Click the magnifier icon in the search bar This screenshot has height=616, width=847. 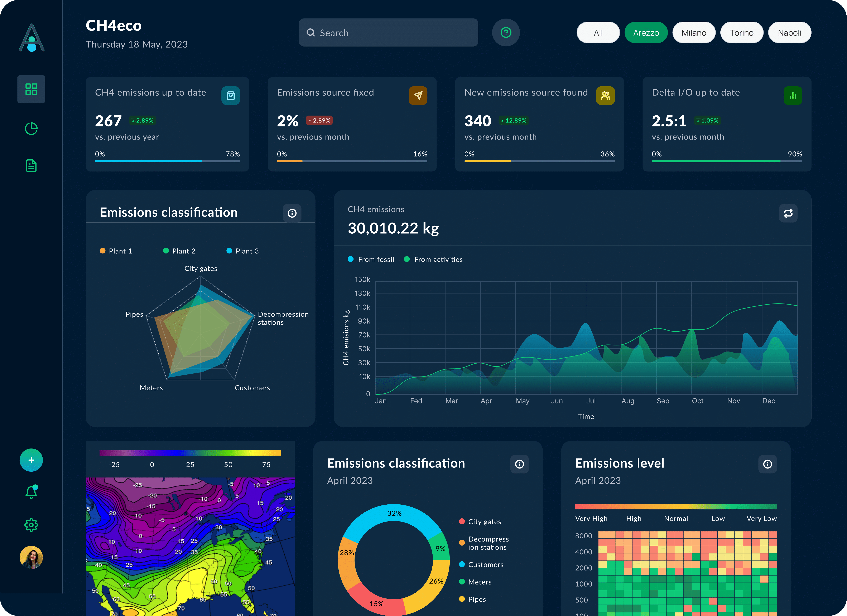[x=311, y=33]
